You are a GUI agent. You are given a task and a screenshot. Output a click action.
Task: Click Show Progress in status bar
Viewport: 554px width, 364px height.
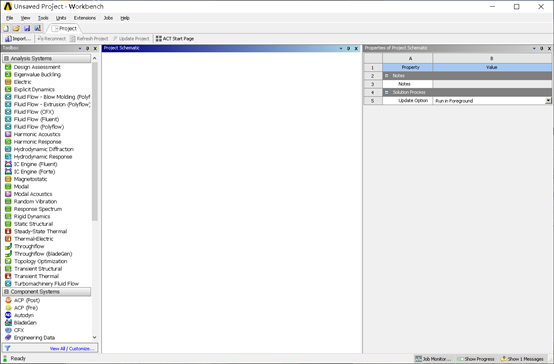[x=476, y=359]
